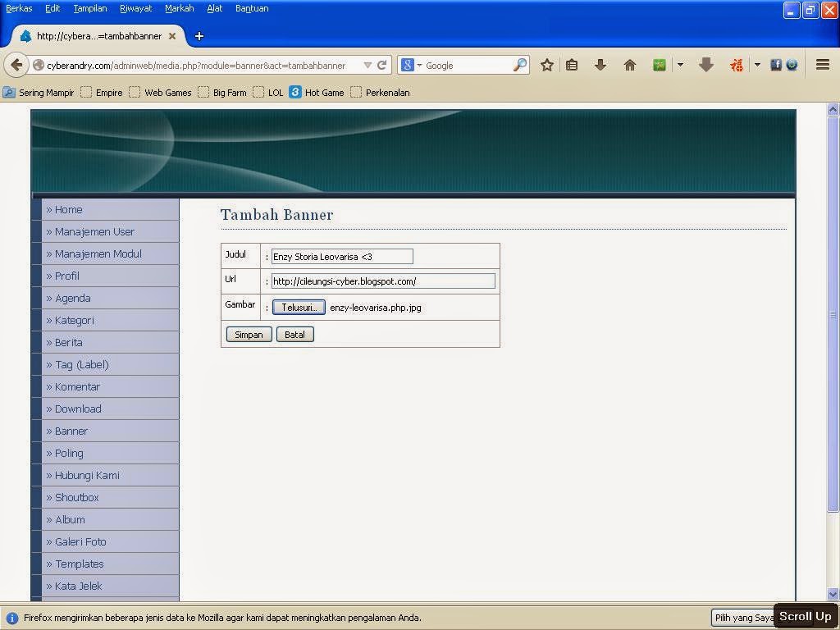Click the page vertical scrollbar thumb

pos(833,314)
